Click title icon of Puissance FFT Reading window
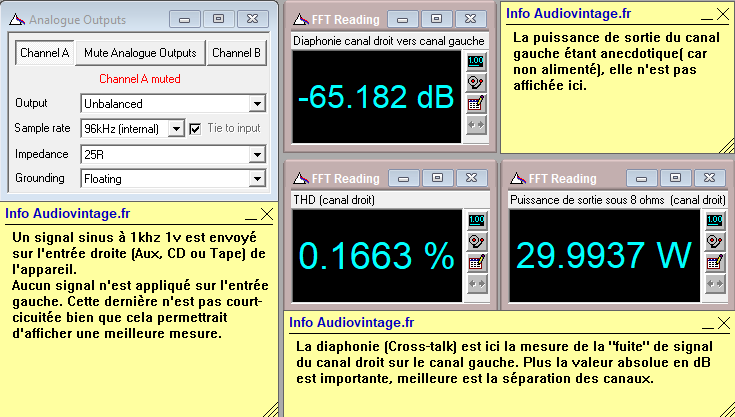This screenshot has width=735, height=417. point(518,179)
